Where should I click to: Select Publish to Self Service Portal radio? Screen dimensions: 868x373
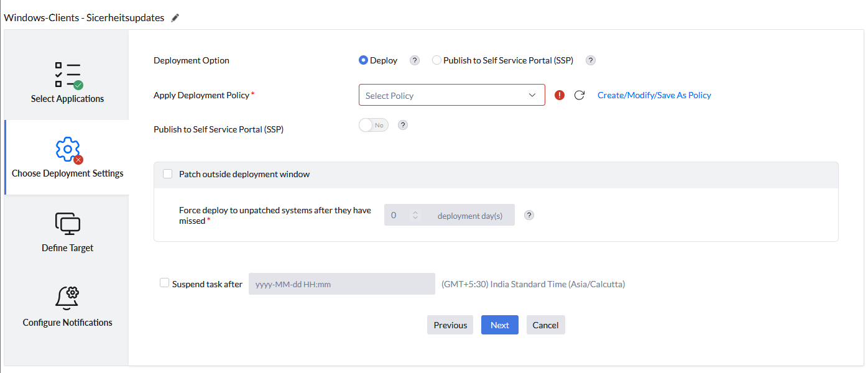coord(436,60)
